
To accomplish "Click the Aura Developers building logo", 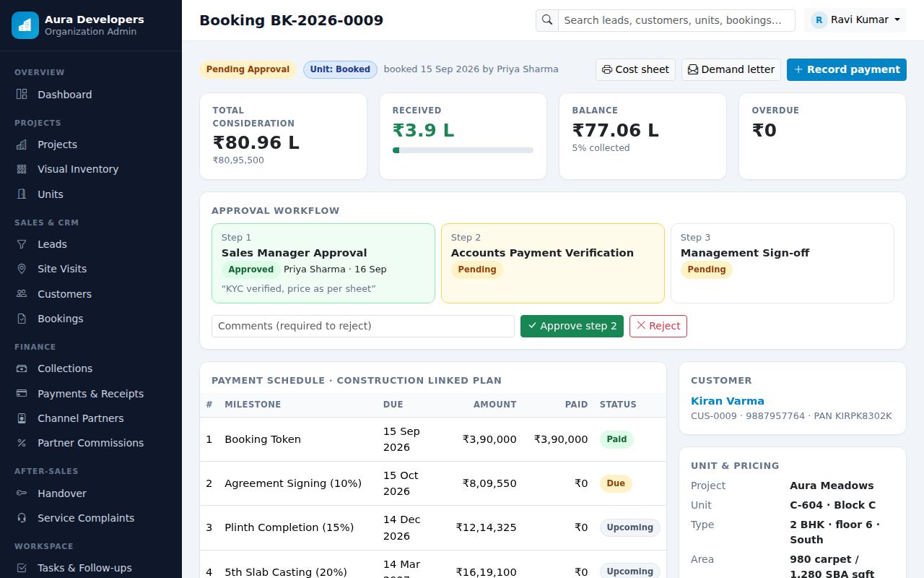I will [25, 25].
